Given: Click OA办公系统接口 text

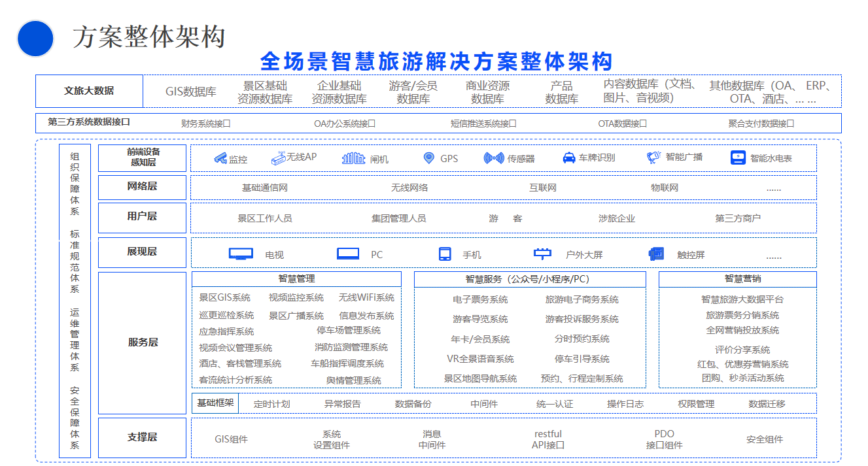Looking at the screenshot, I should (345, 123).
